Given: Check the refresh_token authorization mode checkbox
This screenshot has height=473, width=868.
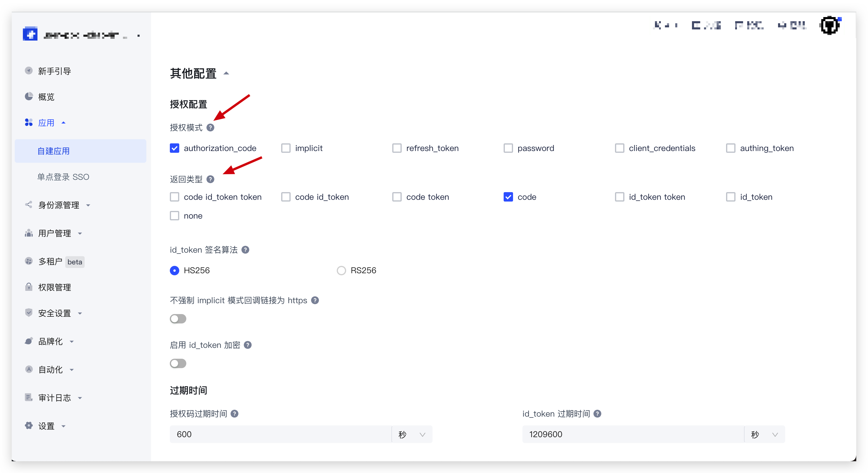Looking at the screenshot, I should [x=397, y=148].
